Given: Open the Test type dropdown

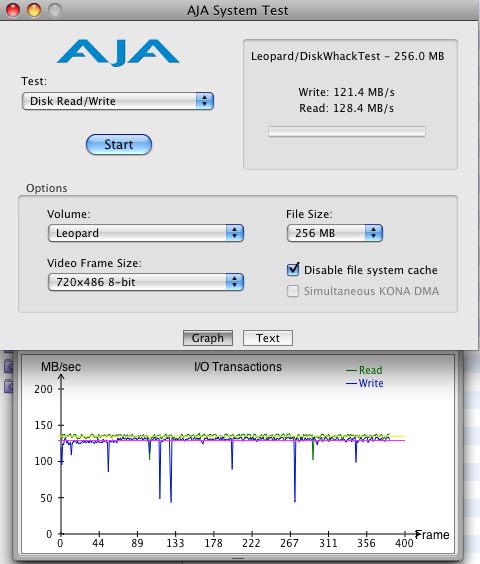Looking at the screenshot, I should tap(118, 101).
